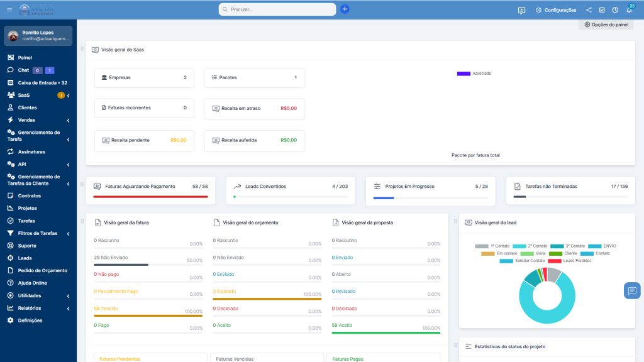Click the share icon in top bar
This screenshot has height=362, width=644.
pos(589,10)
